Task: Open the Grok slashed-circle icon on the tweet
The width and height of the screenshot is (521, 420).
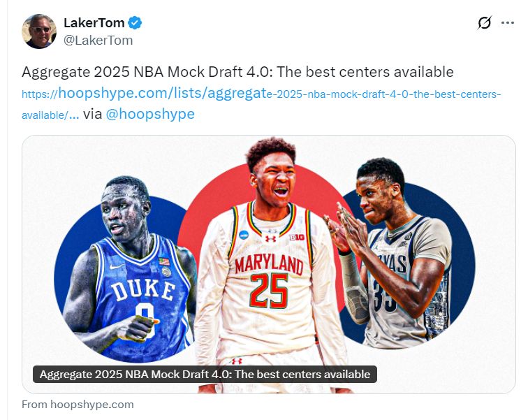Action: [485, 23]
